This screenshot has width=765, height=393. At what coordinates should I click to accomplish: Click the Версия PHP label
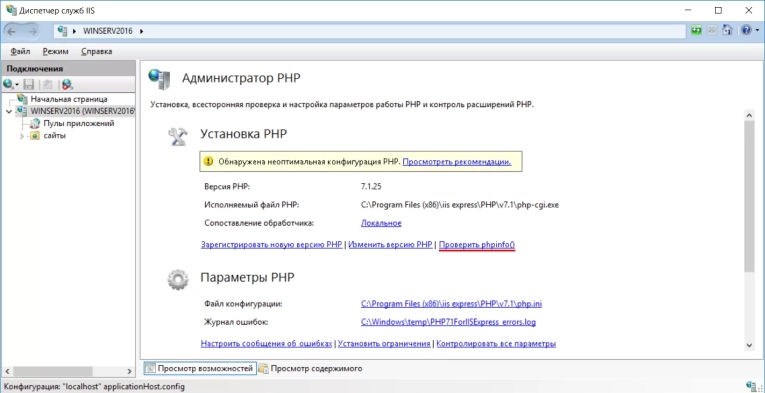(227, 186)
